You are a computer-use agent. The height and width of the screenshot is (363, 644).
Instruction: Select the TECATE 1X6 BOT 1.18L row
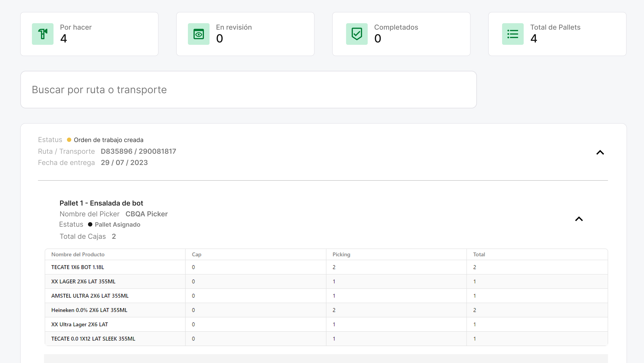point(326,267)
